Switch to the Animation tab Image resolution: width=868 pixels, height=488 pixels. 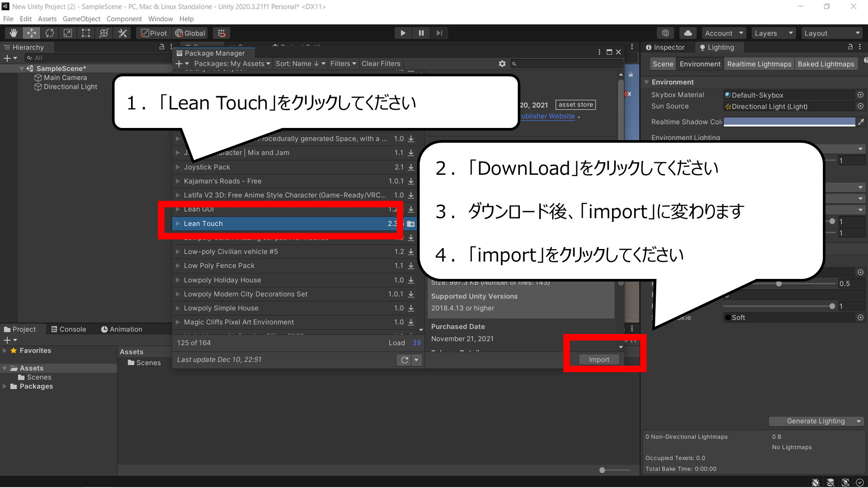122,329
